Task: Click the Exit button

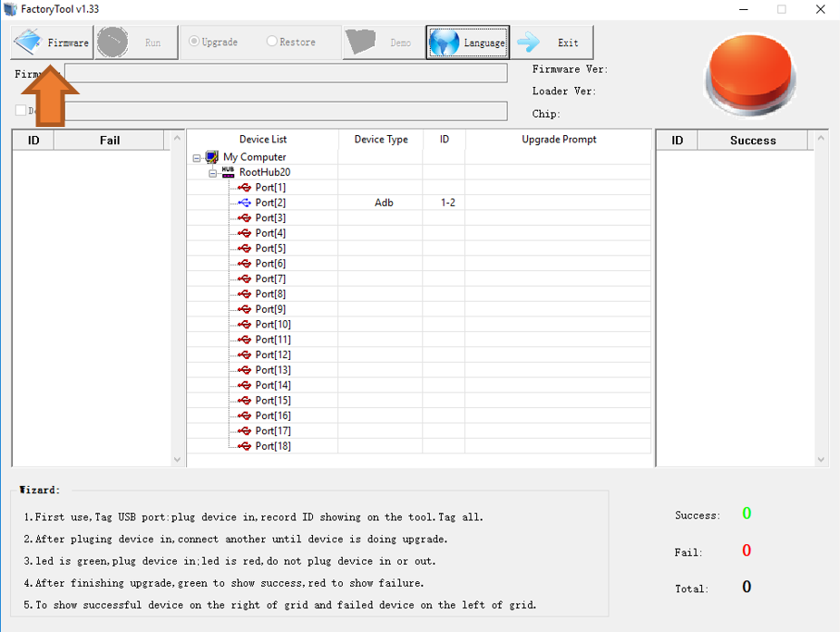Action: pyautogui.click(x=552, y=43)
